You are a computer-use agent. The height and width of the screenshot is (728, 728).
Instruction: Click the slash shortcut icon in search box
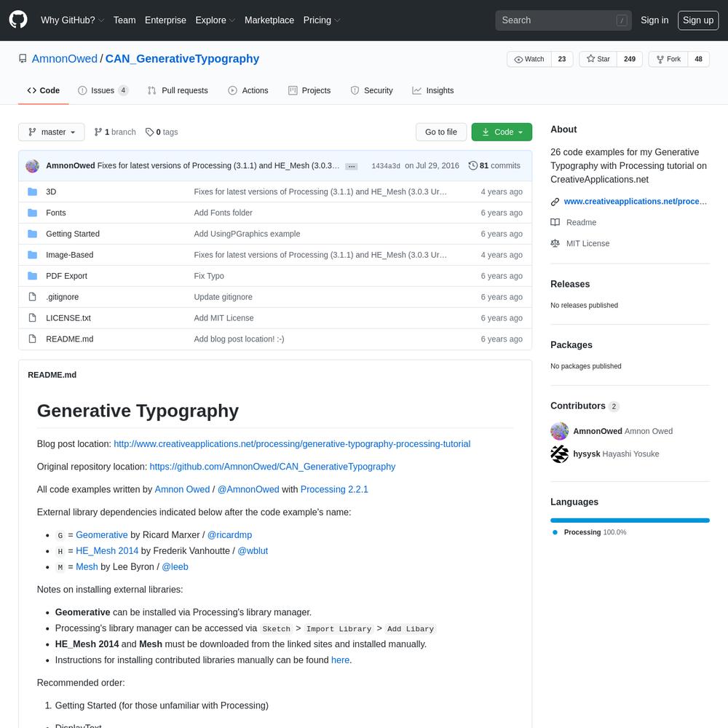(x=622, y=20)
